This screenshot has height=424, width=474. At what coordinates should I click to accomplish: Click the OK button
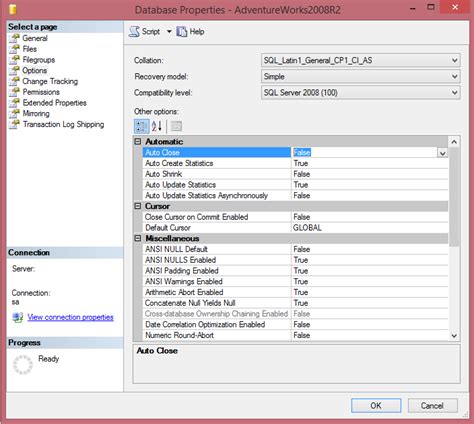coord(376,406)
